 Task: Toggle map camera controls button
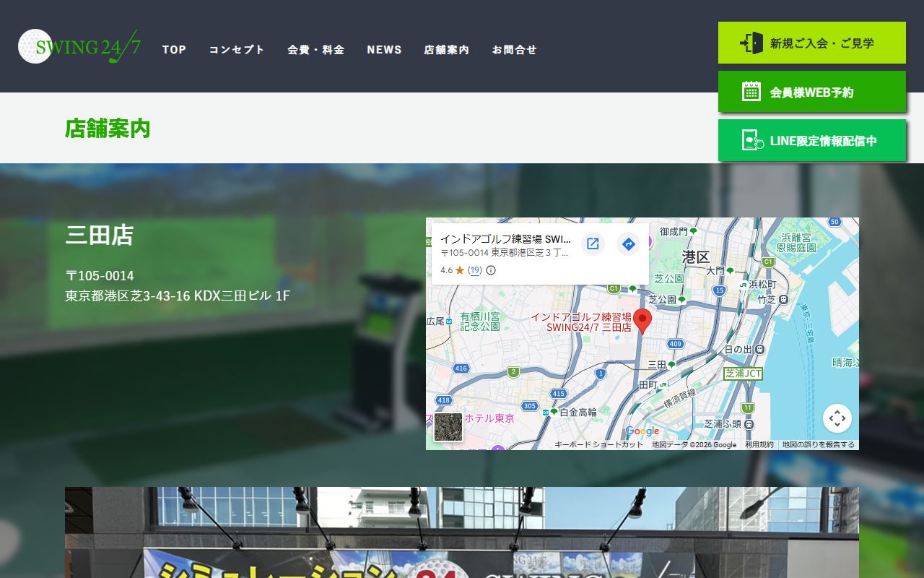pos(837,418)
